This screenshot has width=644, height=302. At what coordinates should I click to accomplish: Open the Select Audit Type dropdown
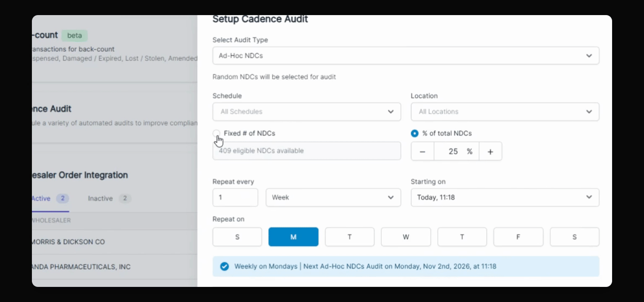click(406, 55)
